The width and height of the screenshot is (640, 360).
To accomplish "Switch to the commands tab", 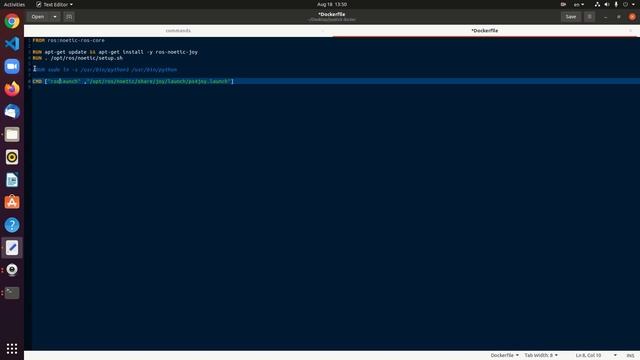I will point(178,31).
